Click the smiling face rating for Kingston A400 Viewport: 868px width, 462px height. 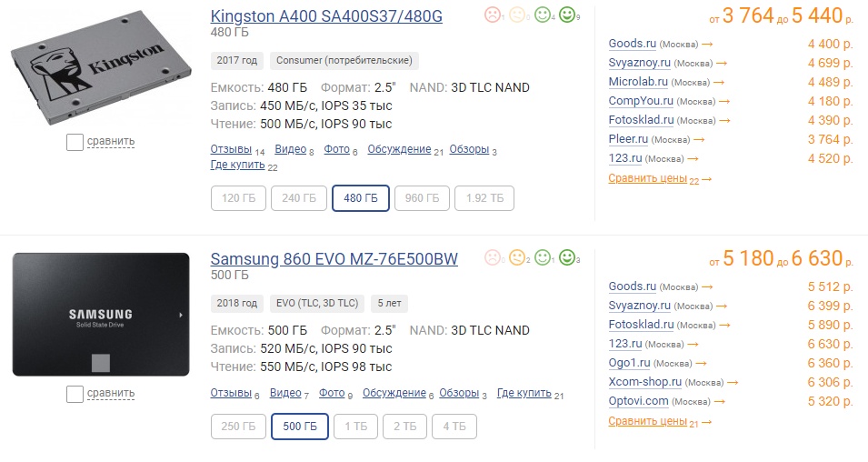[544, 15]
